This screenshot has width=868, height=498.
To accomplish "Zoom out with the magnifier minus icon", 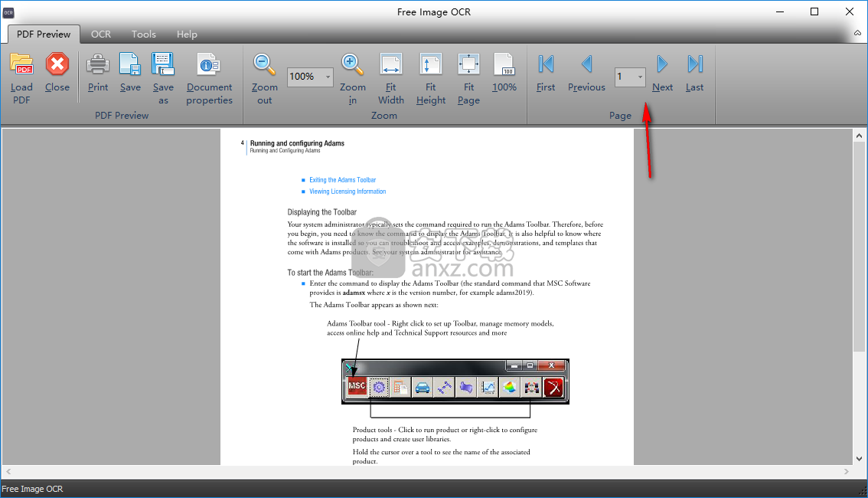I will click(x=265, y=64).
